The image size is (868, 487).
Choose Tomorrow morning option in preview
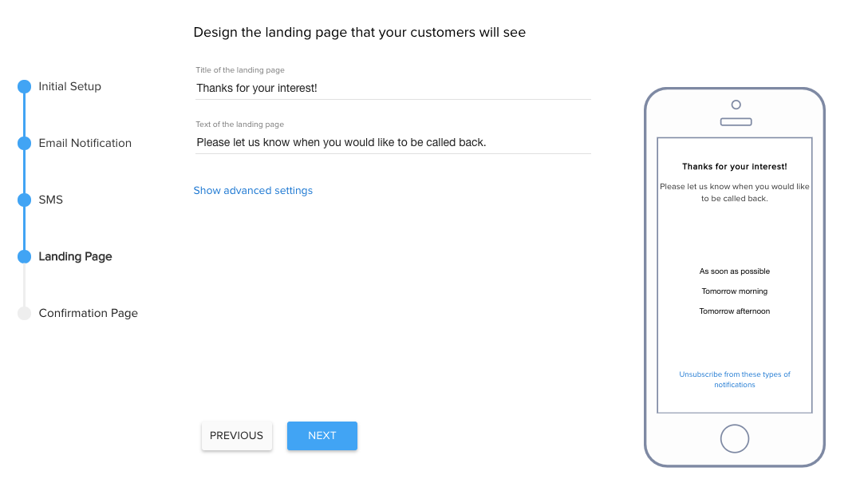[x=735, y=291]
